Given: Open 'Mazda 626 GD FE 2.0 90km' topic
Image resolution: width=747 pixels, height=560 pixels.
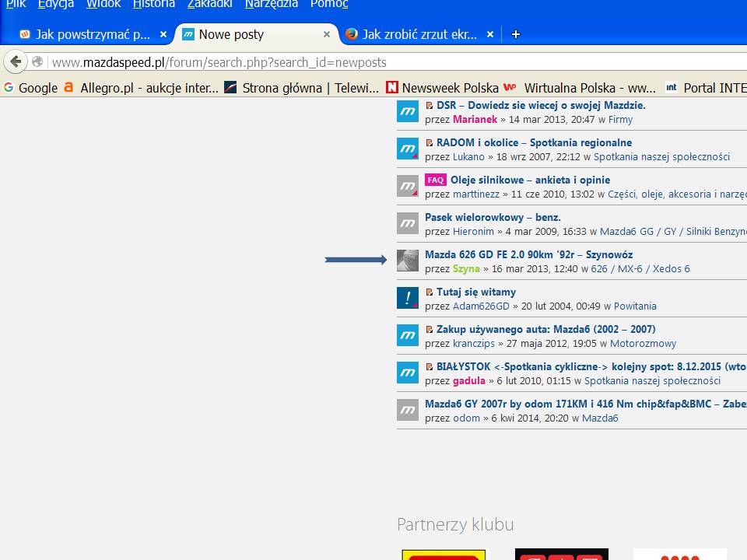Looking at the screenshot, I should point(528,254).
